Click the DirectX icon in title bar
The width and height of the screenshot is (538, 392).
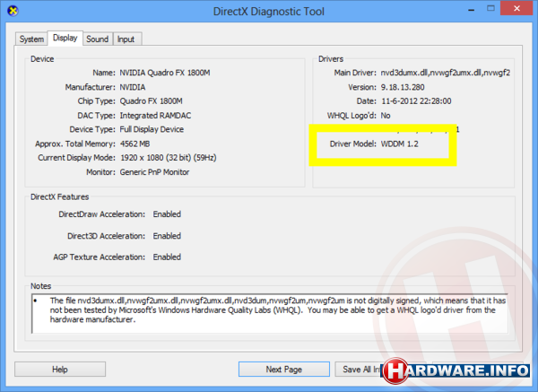pos(13,11)
